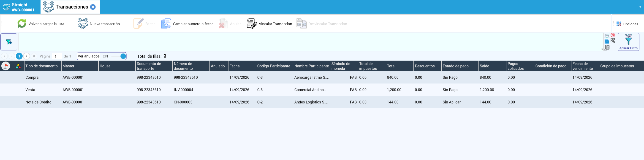The height and width of the screenshot is (160, 644).
Task: Sort by Tipo de documento column header
Action: click(x=43, y=66)
